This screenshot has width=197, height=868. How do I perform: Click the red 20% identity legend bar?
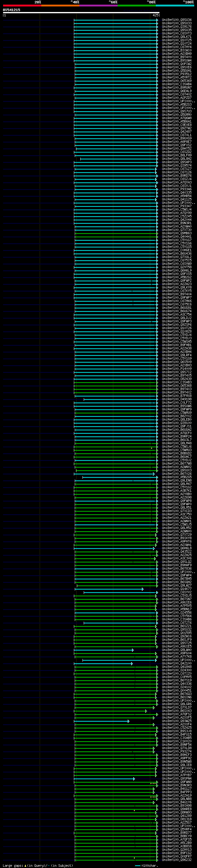click(22, 6)
